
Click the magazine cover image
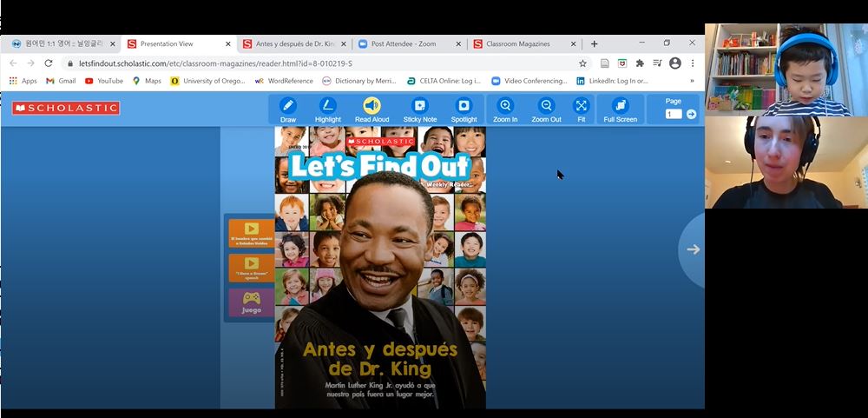[380, 268]
